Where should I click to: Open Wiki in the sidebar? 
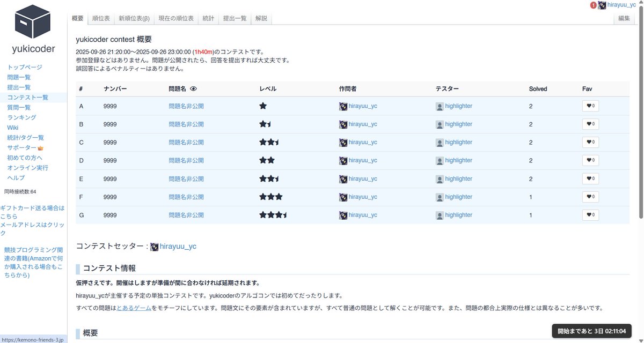[x=13, y=128]
